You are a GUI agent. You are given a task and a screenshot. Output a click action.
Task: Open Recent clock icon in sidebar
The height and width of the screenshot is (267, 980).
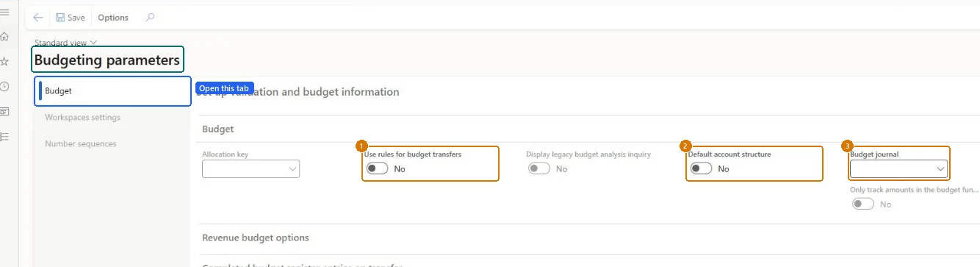coord(4,86)
